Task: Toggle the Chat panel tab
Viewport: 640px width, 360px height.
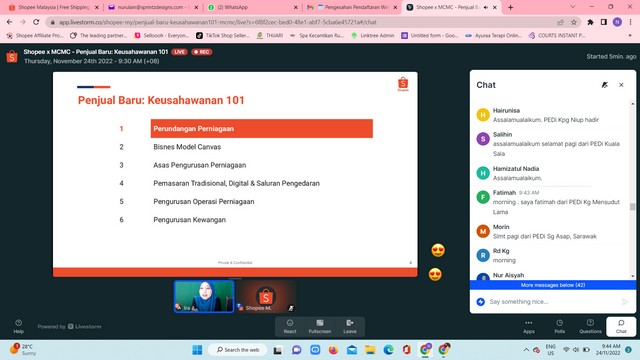Action: click(621, 327)
